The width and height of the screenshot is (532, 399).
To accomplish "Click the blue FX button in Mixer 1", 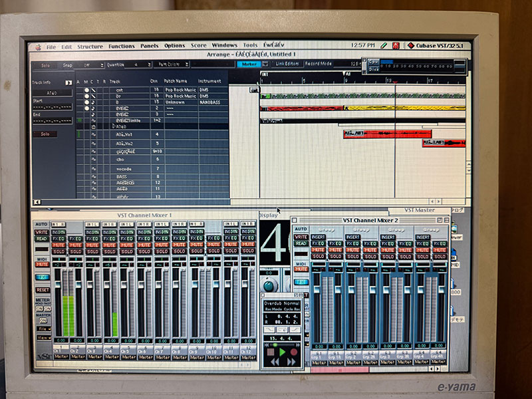I will click(x=43, y=277).
